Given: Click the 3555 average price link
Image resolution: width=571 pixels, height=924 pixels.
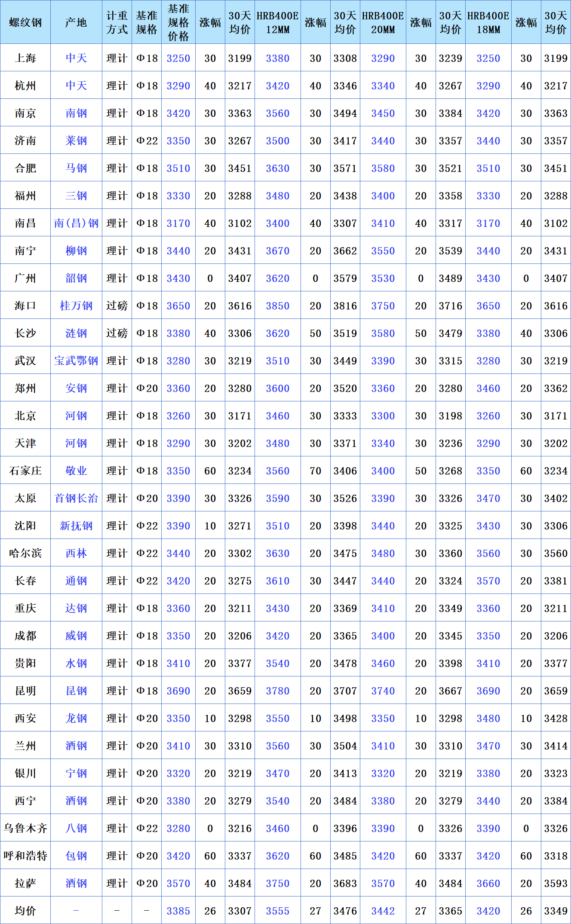Looking at the screenshot, I should [x=278, y=911].
